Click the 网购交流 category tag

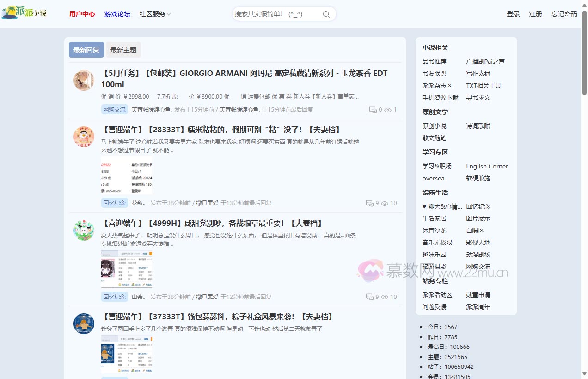[114, 109]
